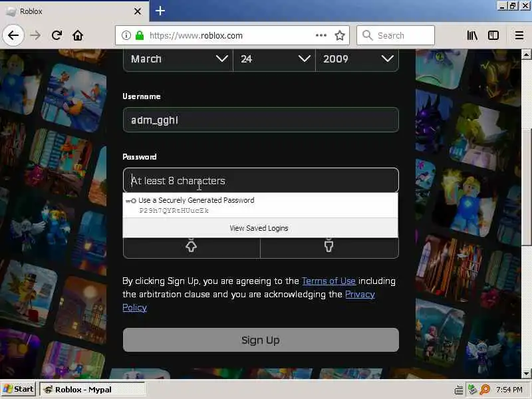Show site information icon in address bar
532x399 pixels.
[126, 35]
